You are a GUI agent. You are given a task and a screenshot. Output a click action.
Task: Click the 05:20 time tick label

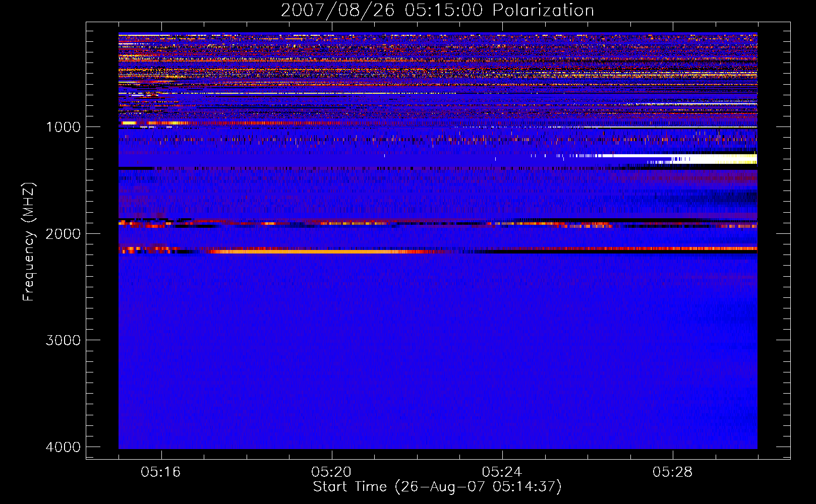(331, 472)
